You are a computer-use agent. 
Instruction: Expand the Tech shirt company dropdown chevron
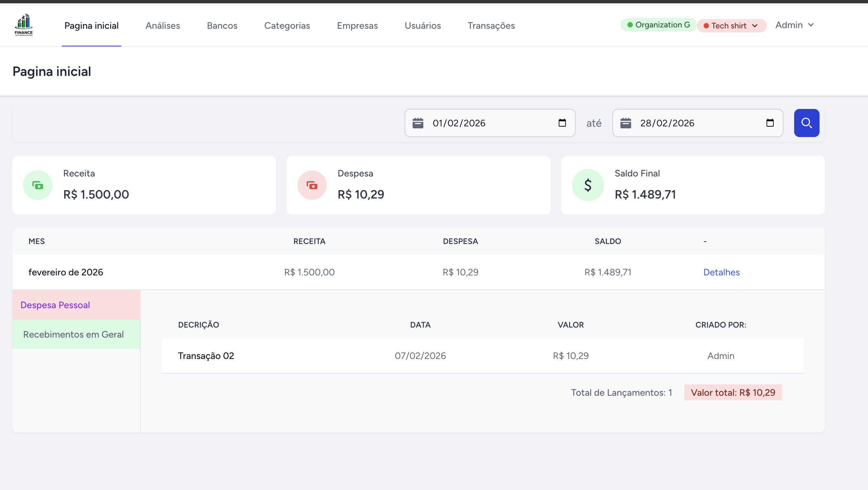pos(755,26)
